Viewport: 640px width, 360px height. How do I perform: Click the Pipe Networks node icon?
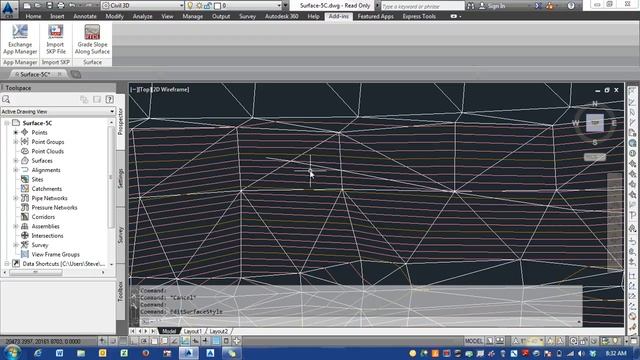[x=24, y=198]
